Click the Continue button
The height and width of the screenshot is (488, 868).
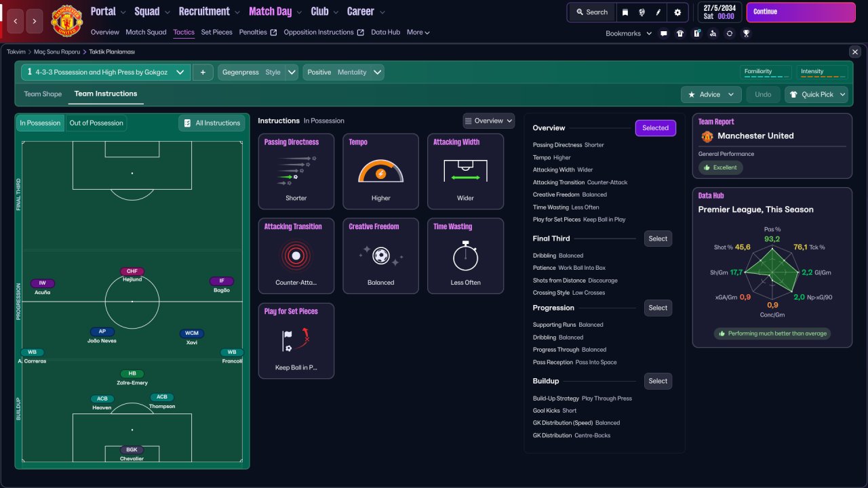pos(801,12)
